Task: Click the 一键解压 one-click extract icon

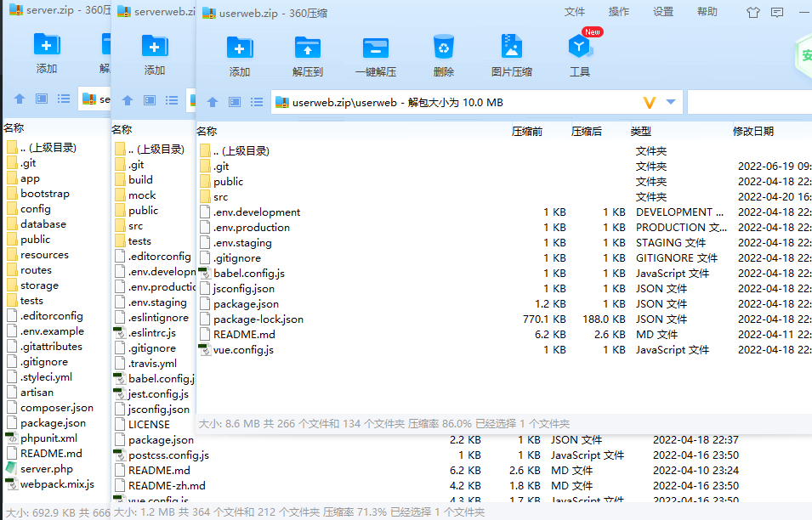Action: coord(376,48)
